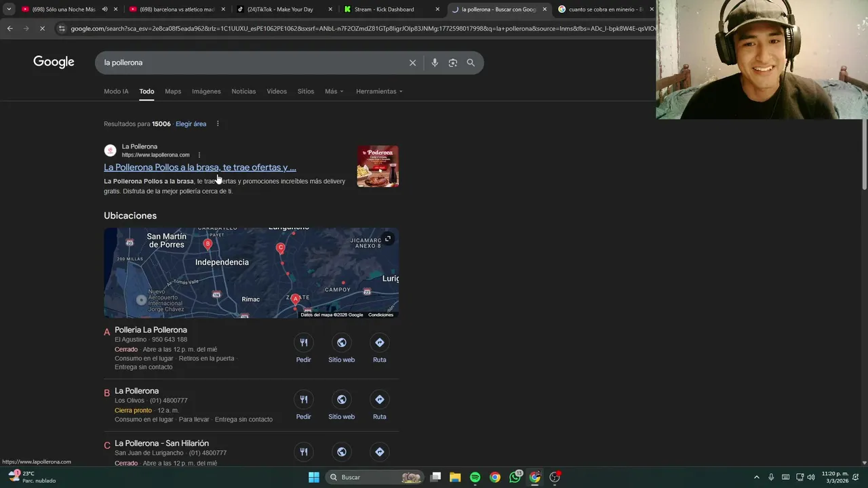Click the 23°C weather widget
The height and width of the screenshot is (488, 868).
click(x=32, y=477)
